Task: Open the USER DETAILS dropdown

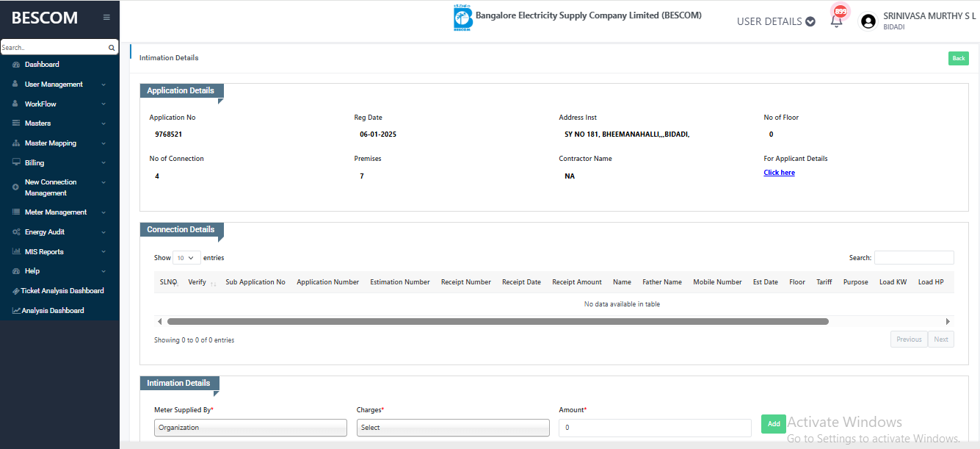Action: click(x=776, y=21)
